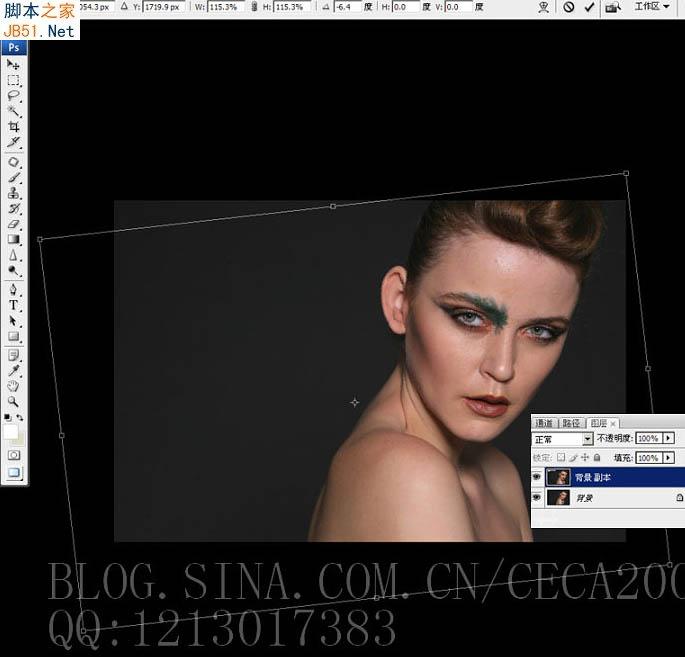Click the horizontal skew field

click(x=405, y=7)
